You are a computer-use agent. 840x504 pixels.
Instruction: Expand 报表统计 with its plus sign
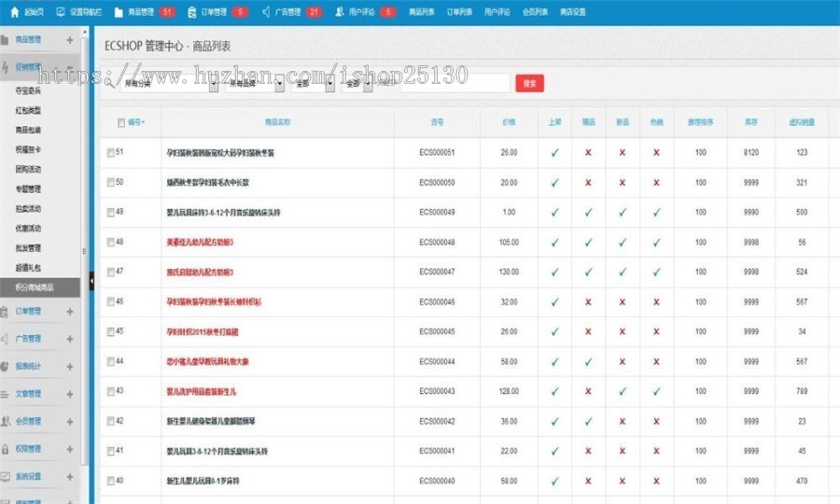pyautogui.click(x=70, y=367)
